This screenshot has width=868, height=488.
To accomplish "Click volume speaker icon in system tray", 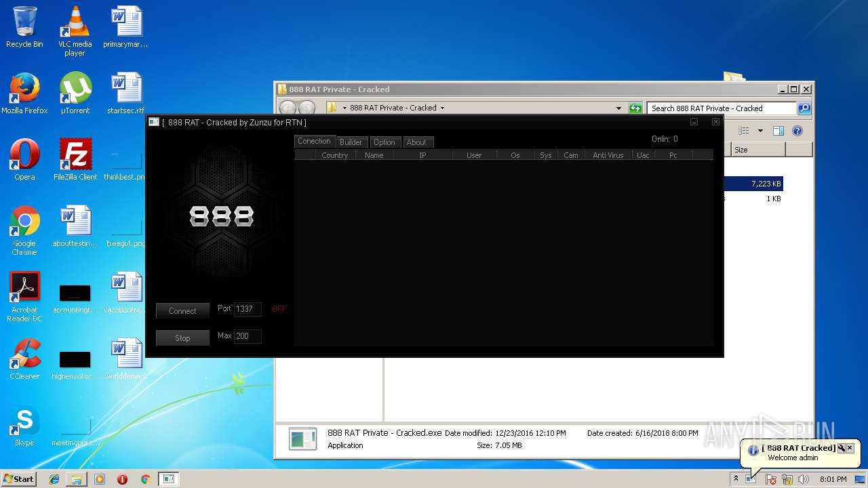I will pyautogui.click(x=804, y=479).
